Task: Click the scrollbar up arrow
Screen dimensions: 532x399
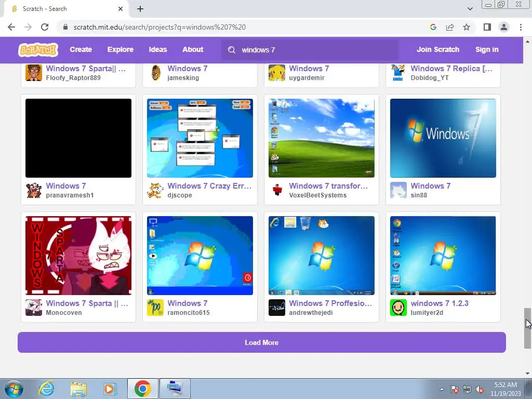Action: [527, 42]
